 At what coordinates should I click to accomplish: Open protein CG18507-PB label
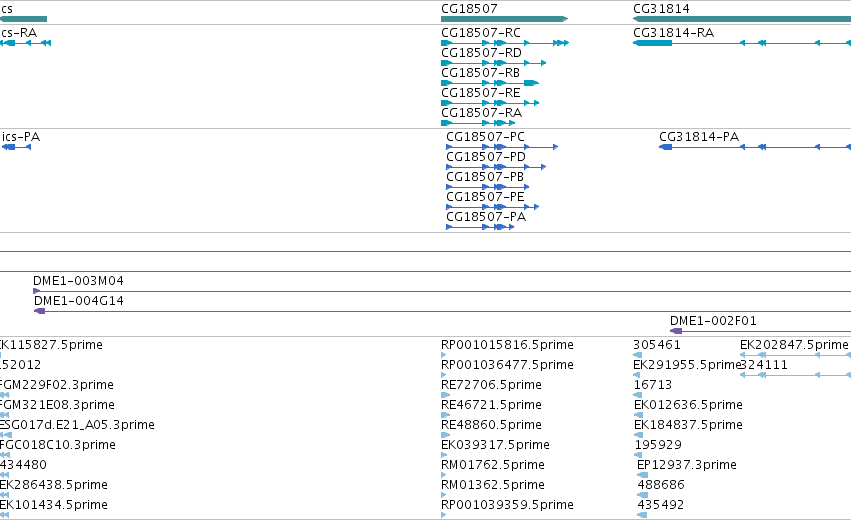tap(485, 177)
